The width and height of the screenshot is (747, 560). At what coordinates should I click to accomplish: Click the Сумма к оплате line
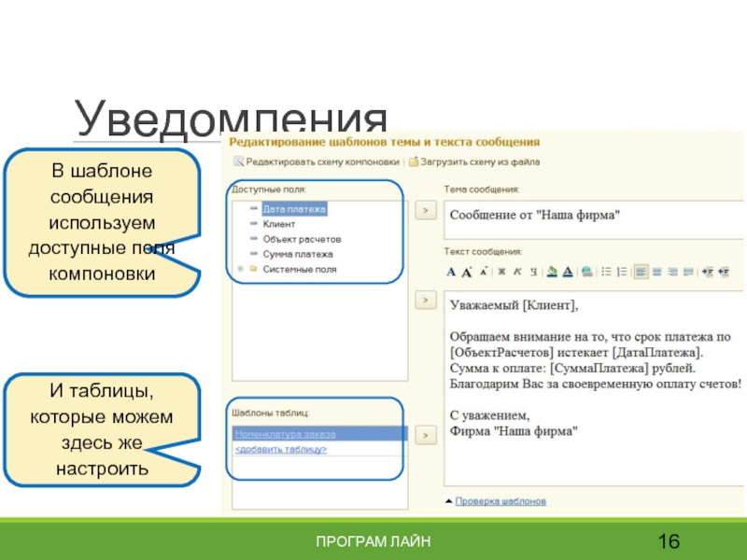572,368
